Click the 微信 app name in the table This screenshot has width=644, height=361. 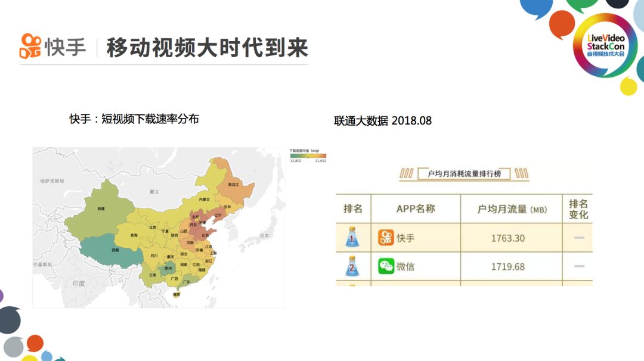coord(405,267)
